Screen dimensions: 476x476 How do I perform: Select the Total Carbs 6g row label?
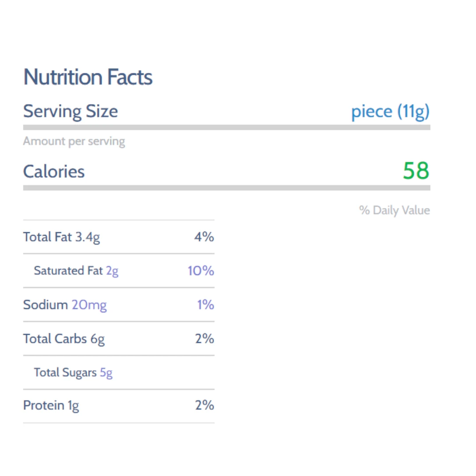(64, 339)
